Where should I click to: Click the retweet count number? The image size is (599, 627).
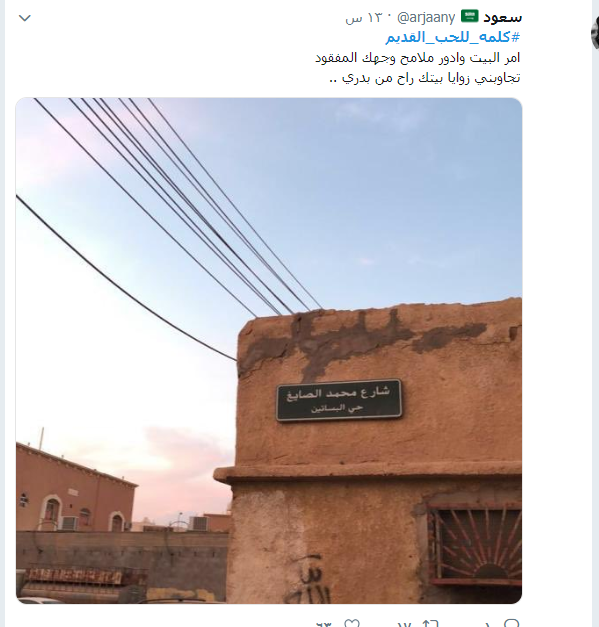click(405, 624)
